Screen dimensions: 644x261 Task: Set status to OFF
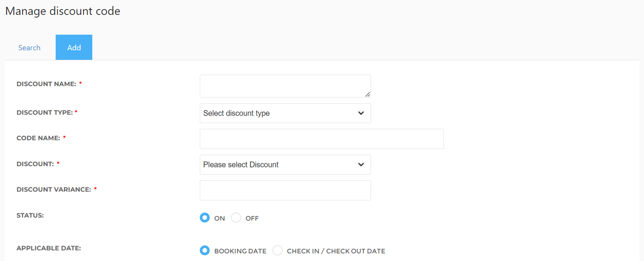point(236,218)
